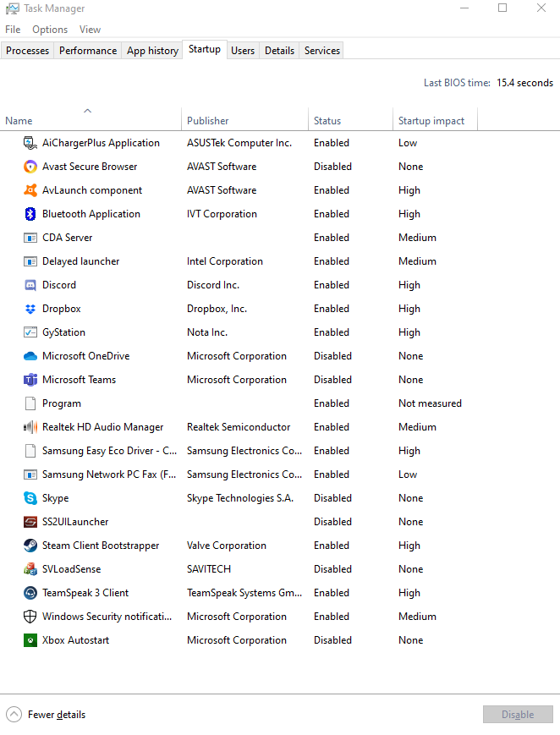Select the 'Dropbox, Inc.' publisher cell

click(217, 309)
